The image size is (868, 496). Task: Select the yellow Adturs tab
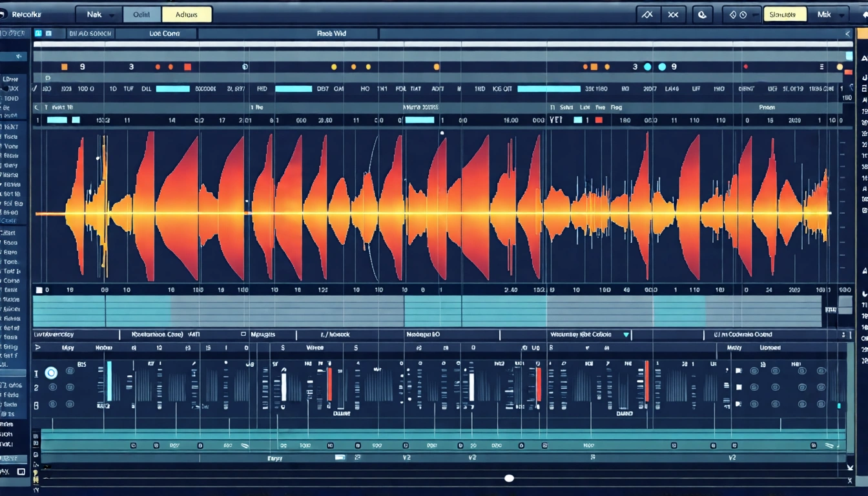point(187,14)
